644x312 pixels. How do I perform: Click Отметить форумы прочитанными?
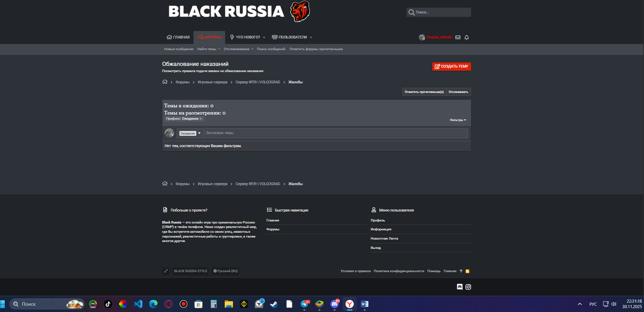tap(316, 49)
